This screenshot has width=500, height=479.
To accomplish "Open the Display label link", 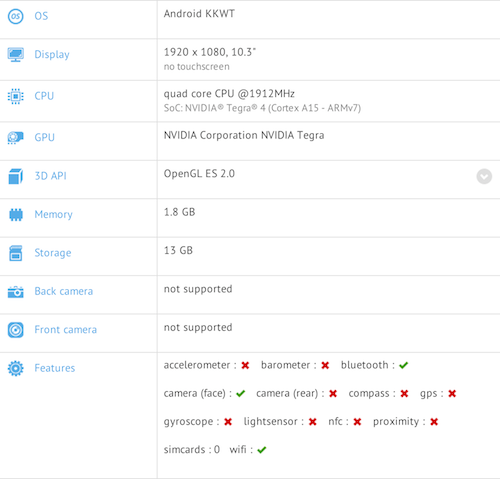I will point(52,55).
